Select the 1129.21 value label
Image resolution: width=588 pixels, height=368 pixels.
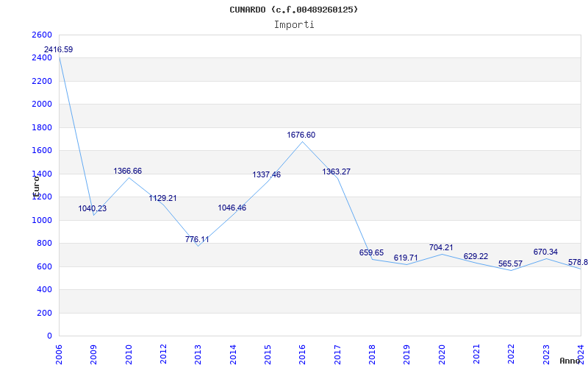[162, 198]
